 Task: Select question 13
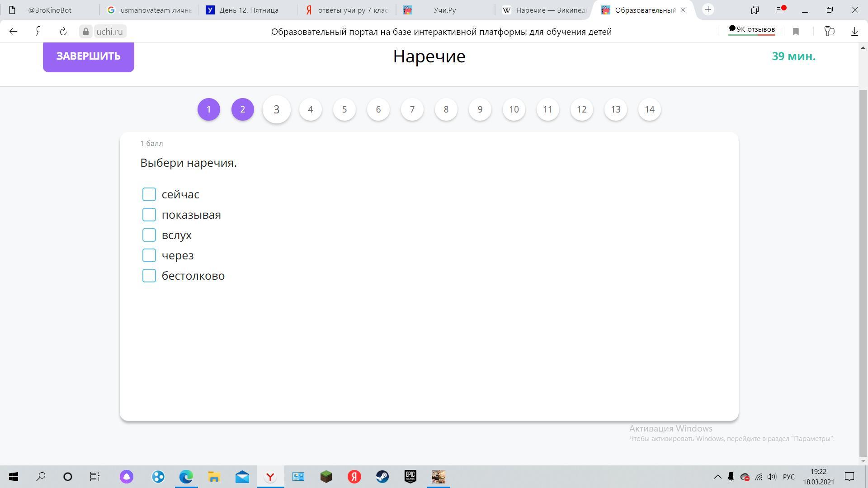coord(616,109)
